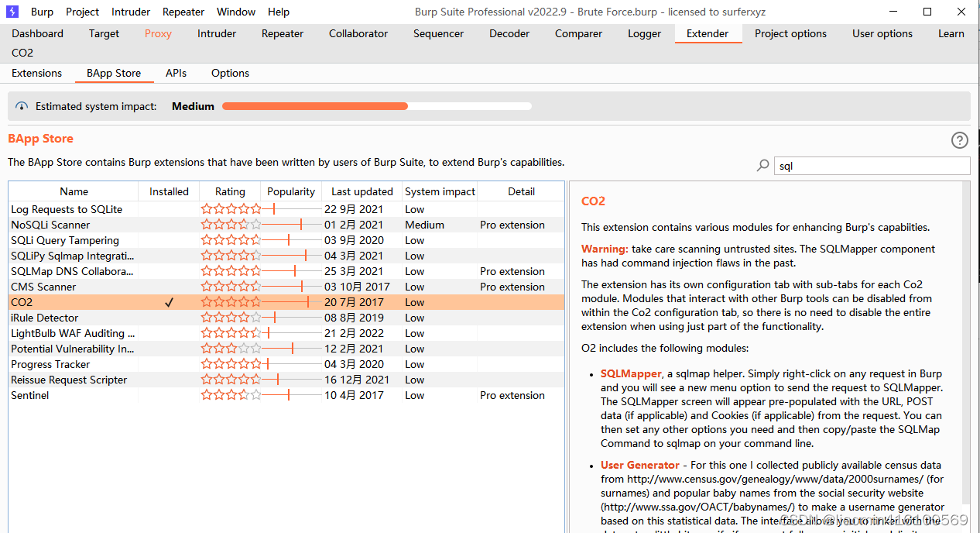The image size is (980, 533).
Task: Select the CO2 extension row
Action: 286,302
